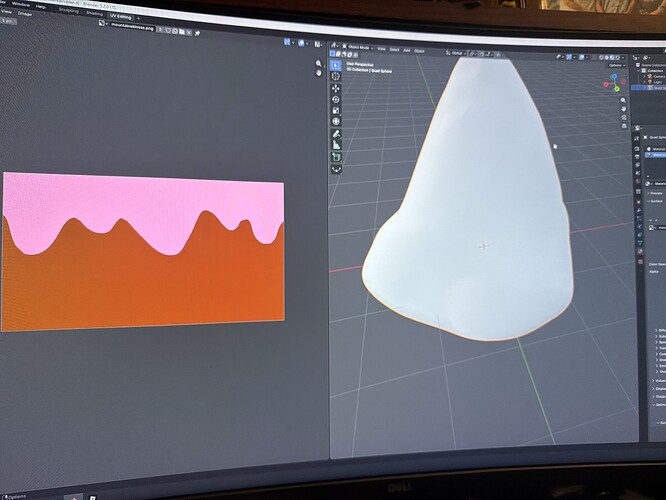Choose the Move tool in 3D viewport
Image resolution: width=666 pixels, height=500 pixels.
coord(336,88)
